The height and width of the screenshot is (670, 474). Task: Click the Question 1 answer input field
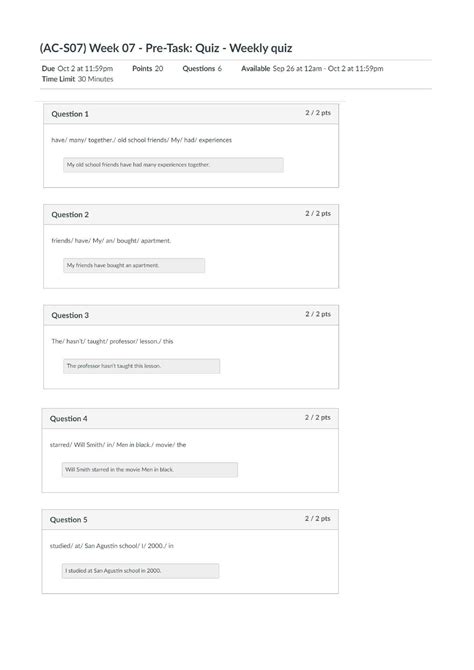click(173, 165)
